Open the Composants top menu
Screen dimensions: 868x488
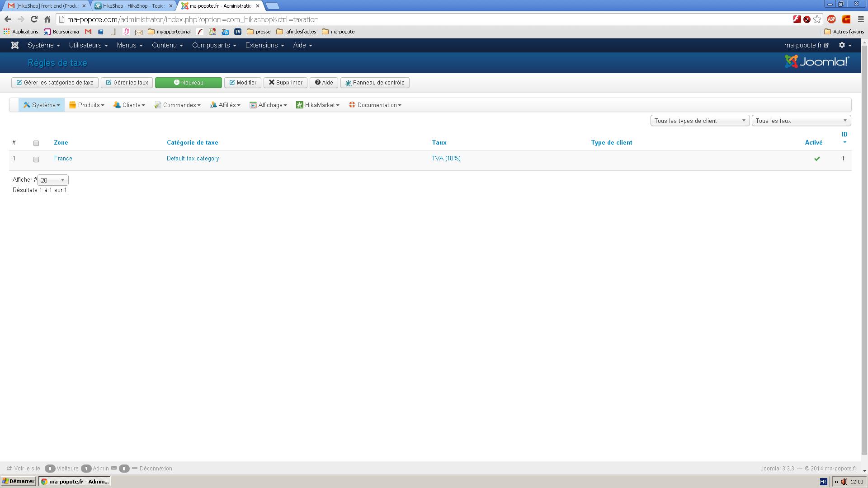coord(214,45)
